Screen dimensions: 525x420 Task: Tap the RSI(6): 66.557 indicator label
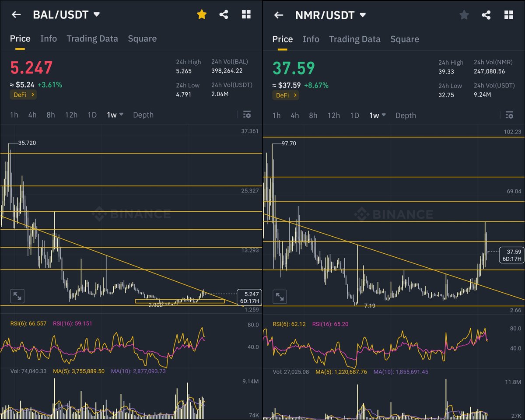pyautogui.click(x=29, y=323)
